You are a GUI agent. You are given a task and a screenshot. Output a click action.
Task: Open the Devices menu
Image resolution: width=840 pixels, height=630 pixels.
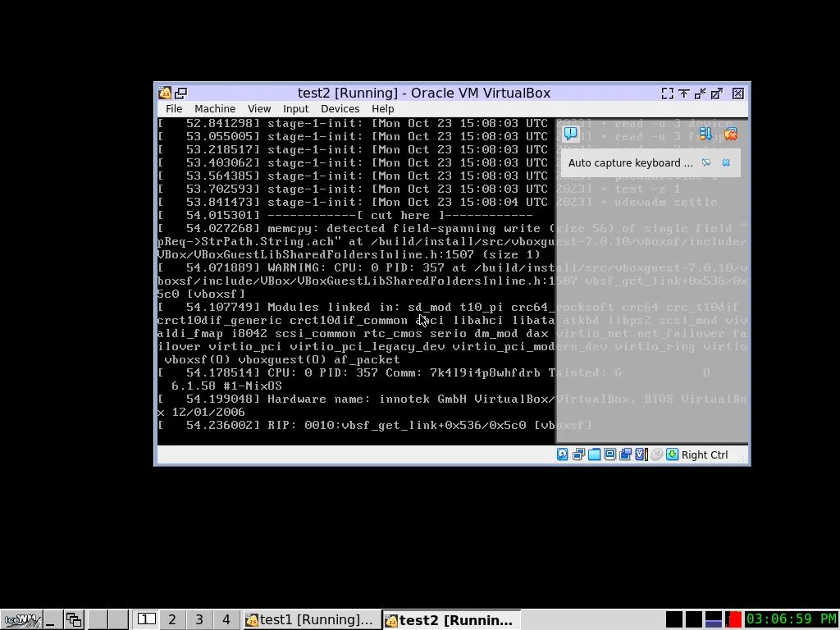coord(340,108)
